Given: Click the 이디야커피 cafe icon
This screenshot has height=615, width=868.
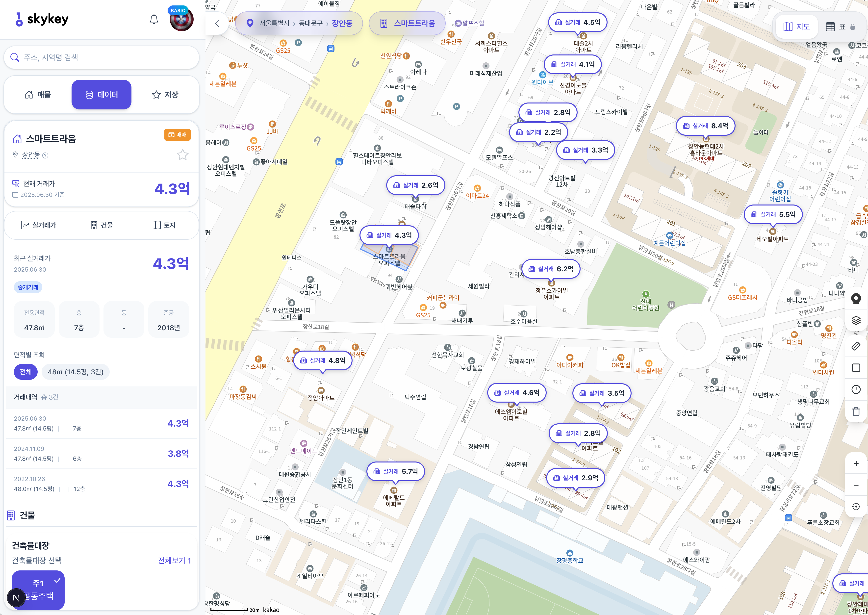Looking at the screenshot, I should pyautogui.click(x=570, y=358).
